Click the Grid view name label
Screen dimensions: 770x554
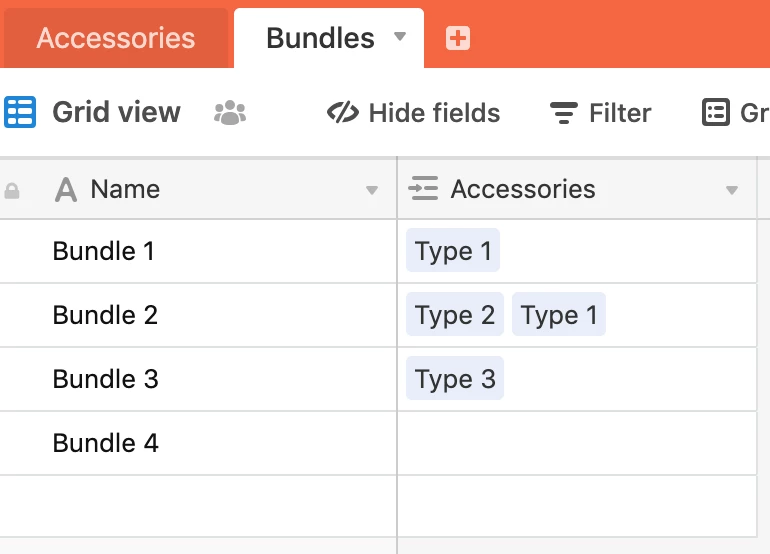pyautogui.click(x=117, y=112)
